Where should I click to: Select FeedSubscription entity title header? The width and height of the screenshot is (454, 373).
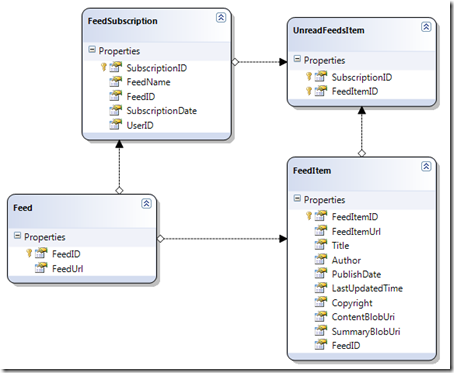click(123, 21)
